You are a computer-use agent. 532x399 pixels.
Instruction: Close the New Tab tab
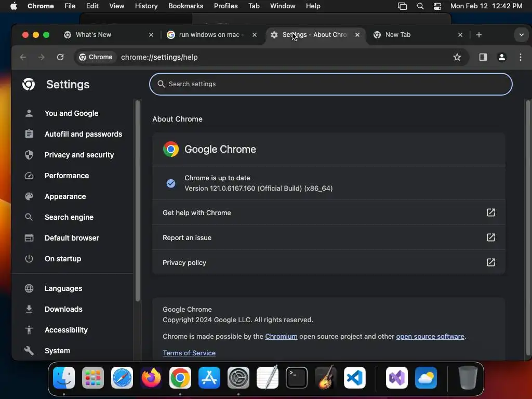(460, 35)
